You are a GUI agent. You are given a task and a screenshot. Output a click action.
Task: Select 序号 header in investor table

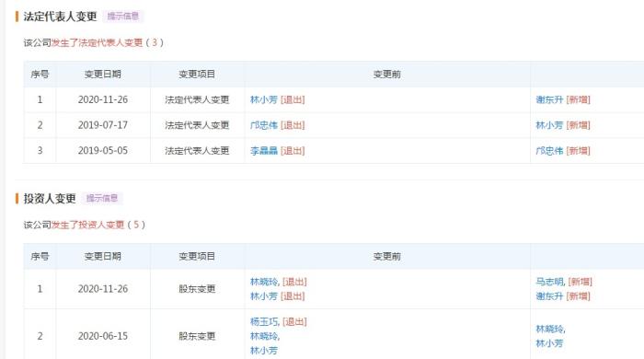pyautogui.click(x=40, y=256)
